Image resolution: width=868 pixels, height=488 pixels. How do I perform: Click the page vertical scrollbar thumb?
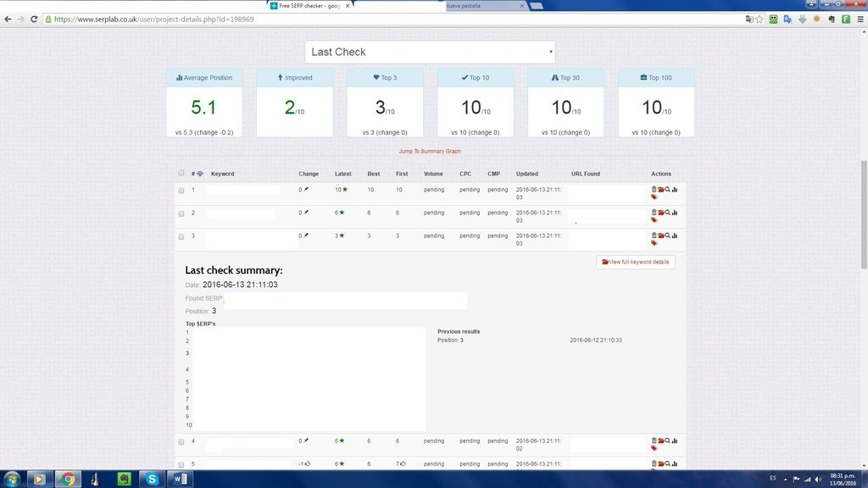[x=864, y=214]
